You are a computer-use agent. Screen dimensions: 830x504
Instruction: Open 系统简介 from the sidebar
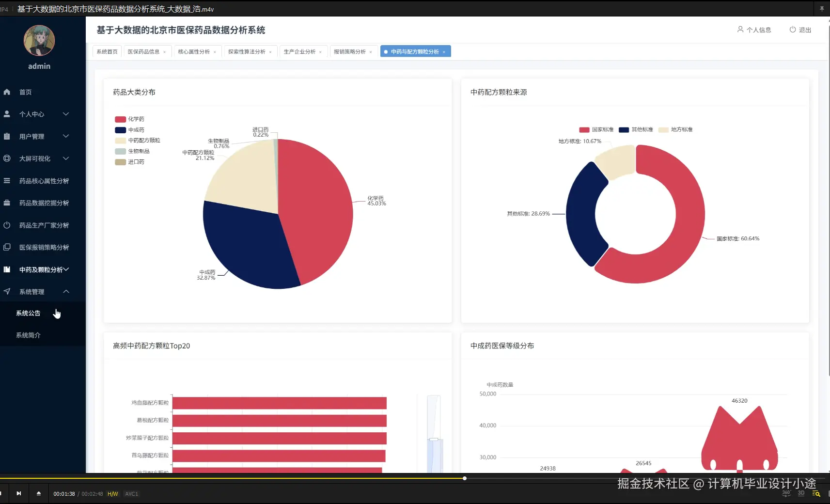point(28,335)
